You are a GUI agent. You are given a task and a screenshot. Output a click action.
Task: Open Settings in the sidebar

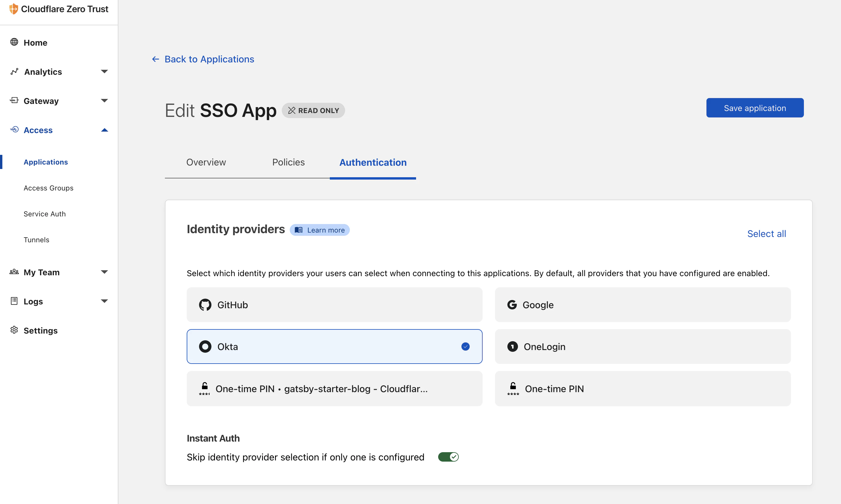point(41,330)
